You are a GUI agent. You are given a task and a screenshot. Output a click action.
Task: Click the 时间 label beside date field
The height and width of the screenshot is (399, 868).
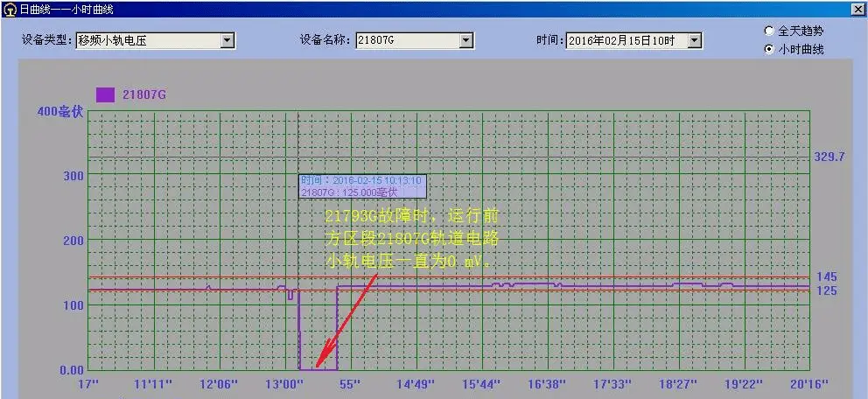(549, 40)
